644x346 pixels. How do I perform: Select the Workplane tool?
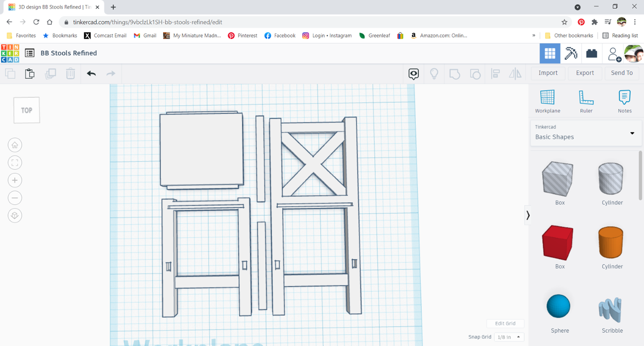coord(548,102)
